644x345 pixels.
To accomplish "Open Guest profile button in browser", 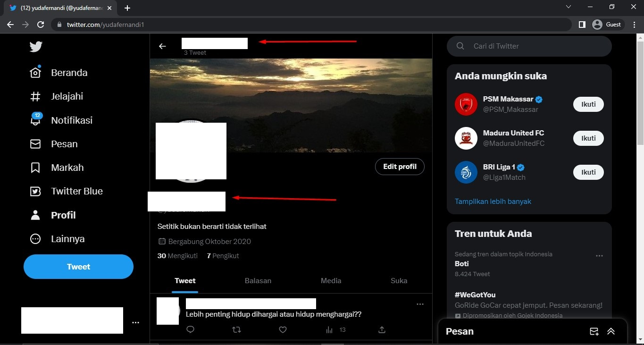I will pyautogui.click(x=608, y=25).
